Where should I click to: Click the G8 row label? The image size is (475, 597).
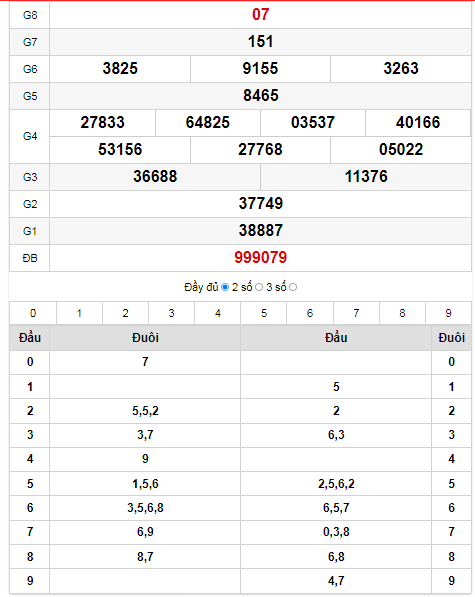click(x=30, y=15)
